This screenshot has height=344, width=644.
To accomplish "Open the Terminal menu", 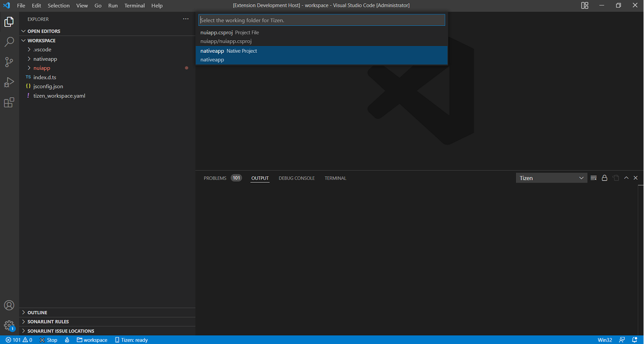I will pyautogui.click(x=134, y=5).
